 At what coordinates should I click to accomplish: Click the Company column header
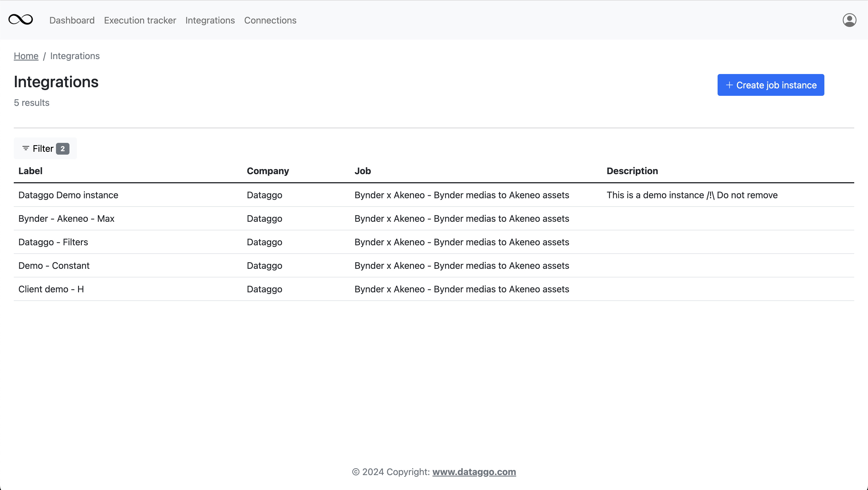[x=268, y=171]
